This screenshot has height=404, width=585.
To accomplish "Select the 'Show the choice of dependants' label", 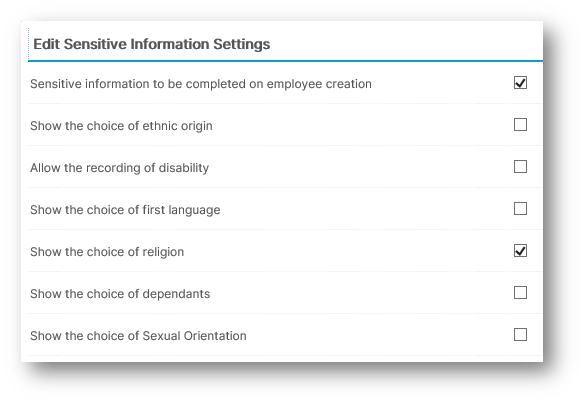I will [120, 294].
